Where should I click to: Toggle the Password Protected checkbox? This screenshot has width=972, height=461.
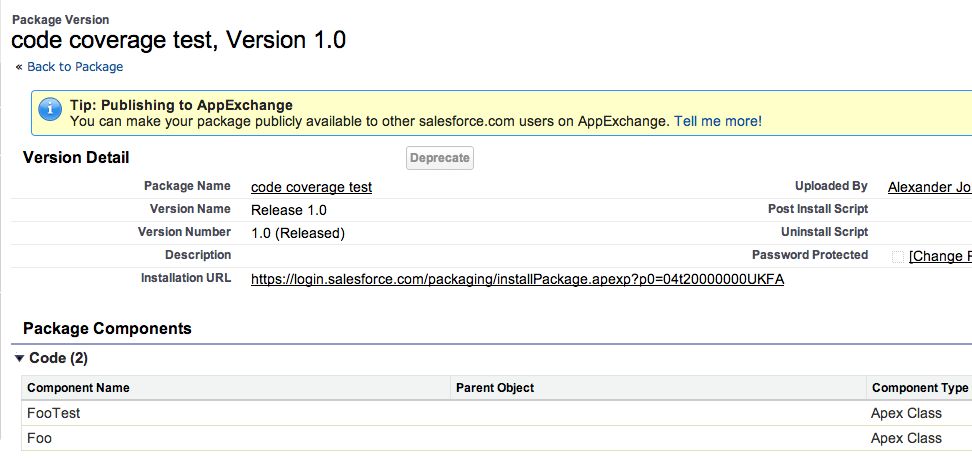897,256
